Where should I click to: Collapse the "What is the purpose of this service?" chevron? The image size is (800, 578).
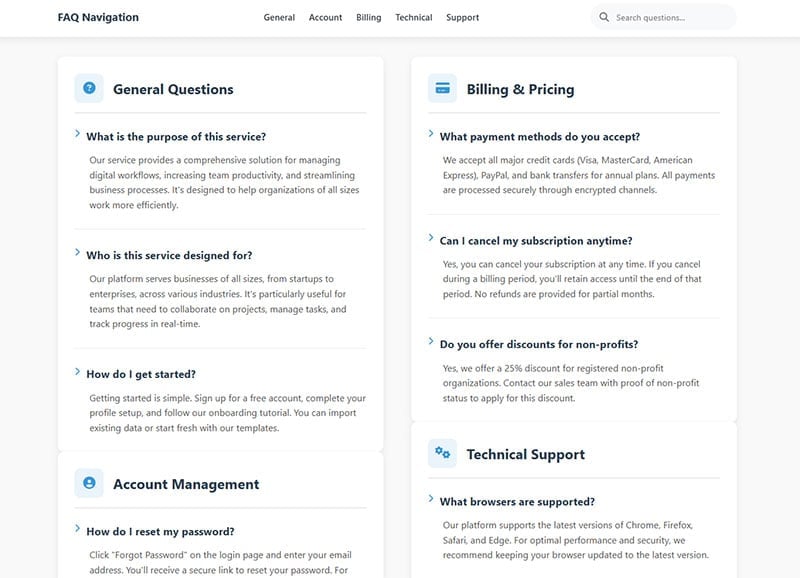click(78, 134)
